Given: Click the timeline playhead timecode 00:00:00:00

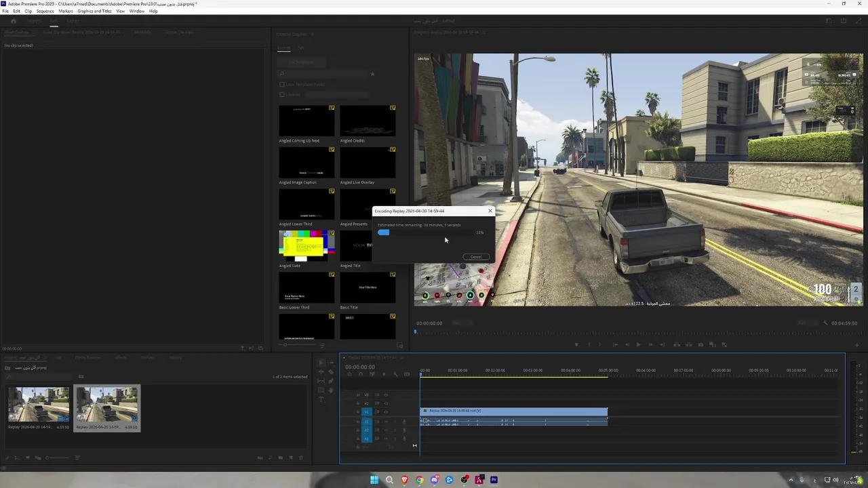Looking at the screenshot, I should (x=359, y=367).
